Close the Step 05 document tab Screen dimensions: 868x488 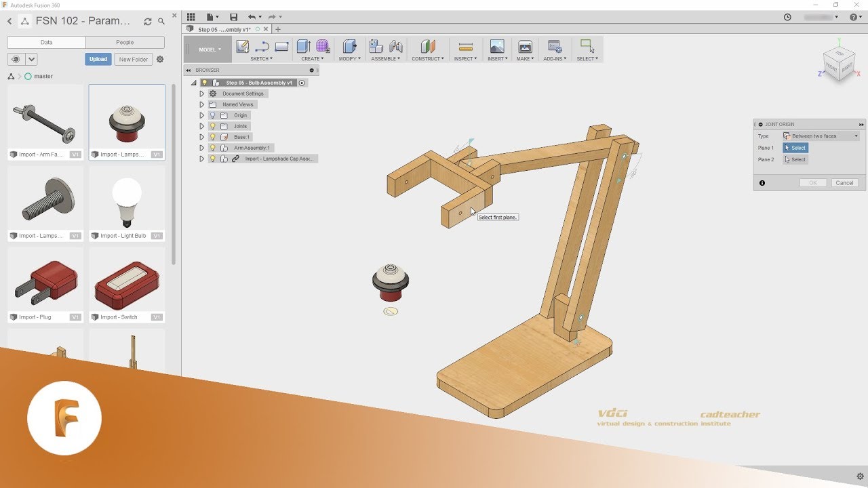click(266, 29)
